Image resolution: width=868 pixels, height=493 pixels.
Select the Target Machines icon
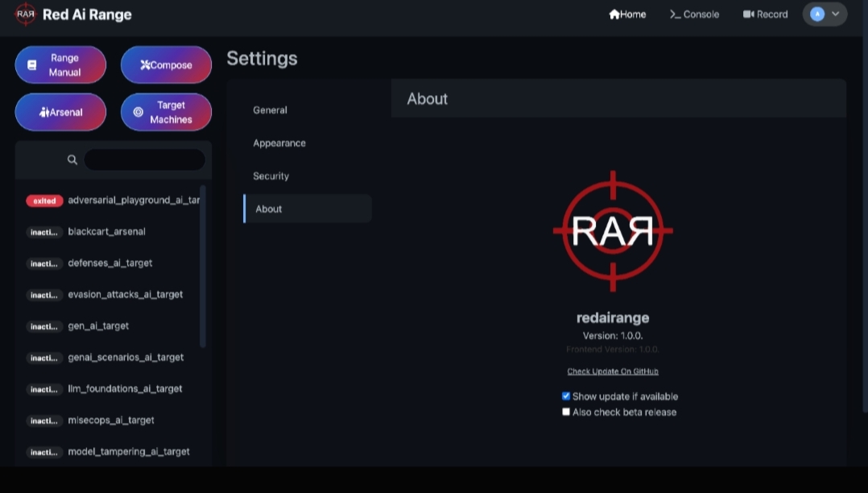pyautogui.click(x=138, y=112)
